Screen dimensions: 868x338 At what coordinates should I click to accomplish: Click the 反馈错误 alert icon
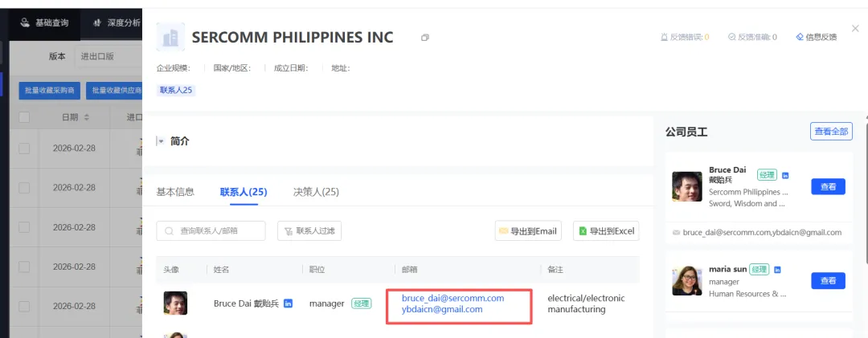665,37
